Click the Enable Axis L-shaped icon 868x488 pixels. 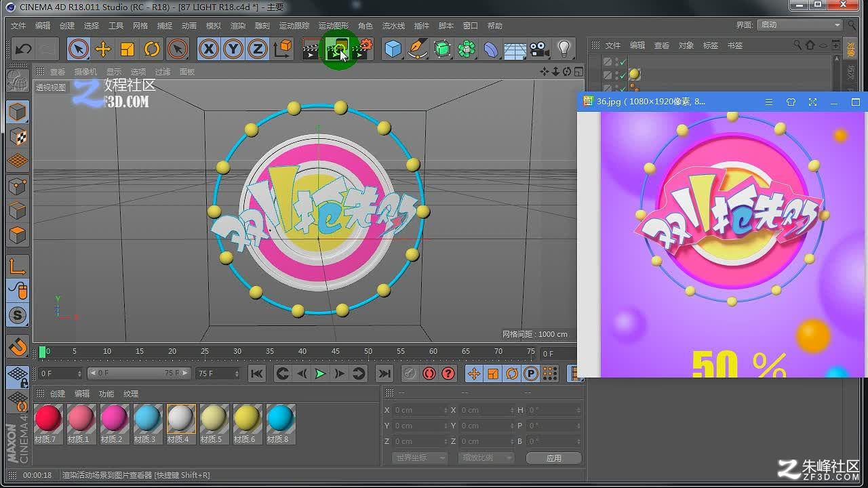18,266
